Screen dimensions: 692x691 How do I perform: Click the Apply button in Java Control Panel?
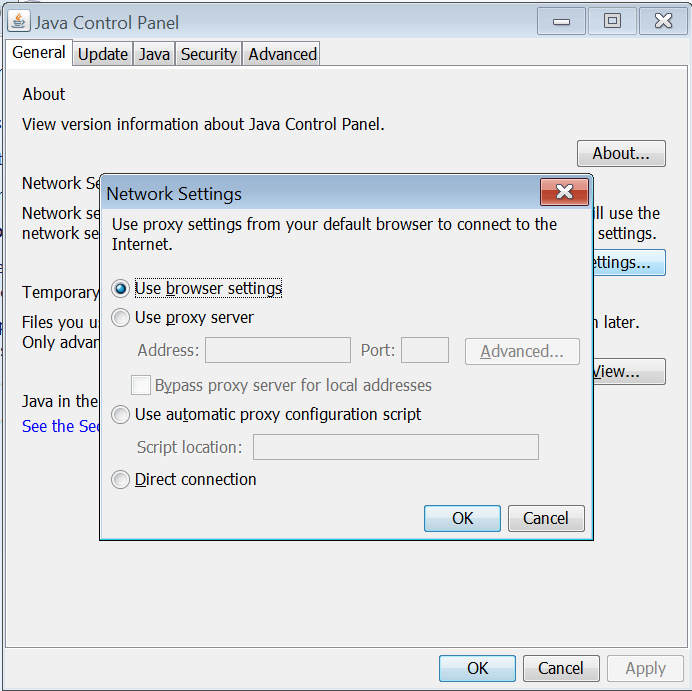[x=645, y=668]
